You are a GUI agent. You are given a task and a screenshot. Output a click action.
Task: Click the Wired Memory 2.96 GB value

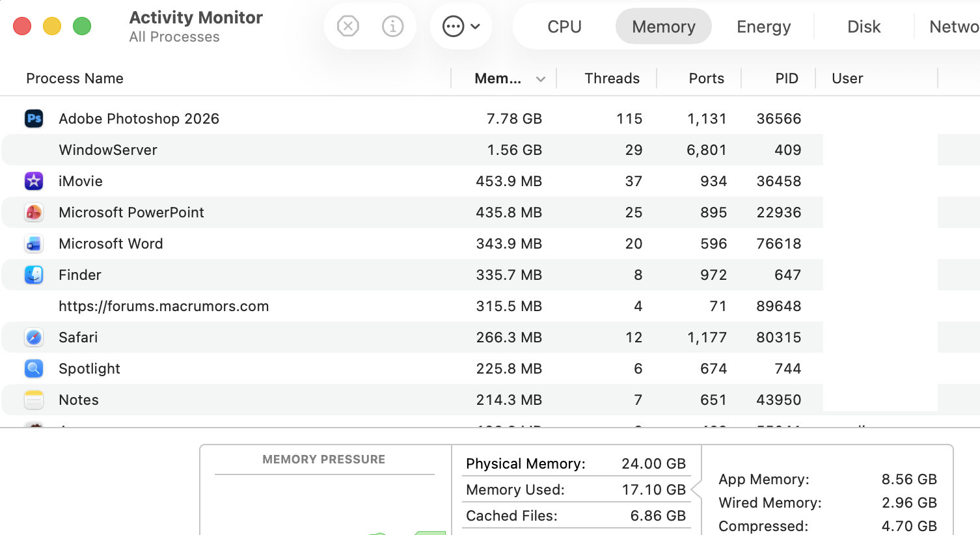[909, 502]
